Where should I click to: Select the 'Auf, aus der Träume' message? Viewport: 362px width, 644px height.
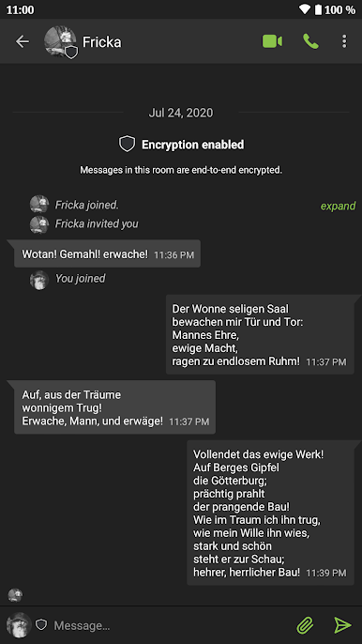115,407
